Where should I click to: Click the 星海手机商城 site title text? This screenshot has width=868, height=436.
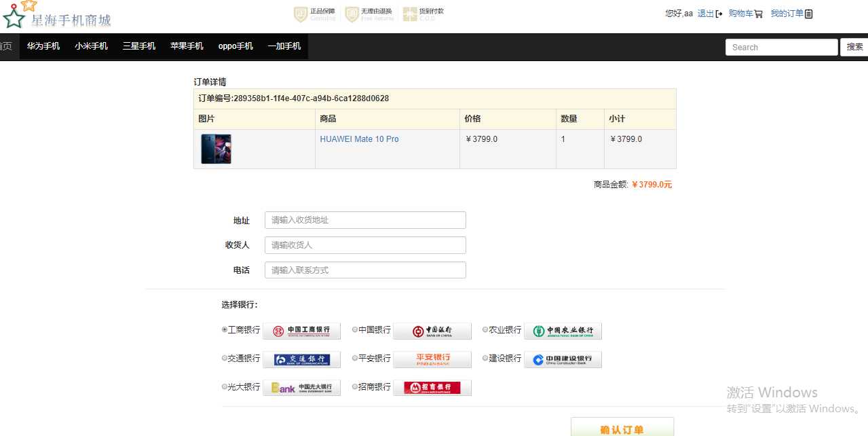[x=71, y=20]
